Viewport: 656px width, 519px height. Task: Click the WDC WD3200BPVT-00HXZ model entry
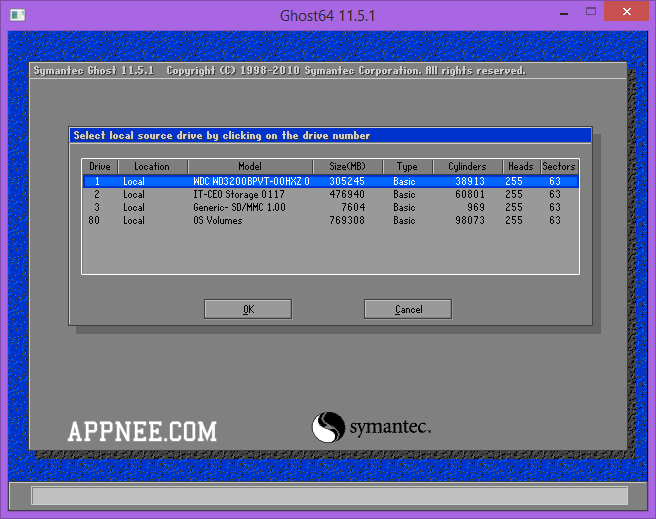[251, 181]
